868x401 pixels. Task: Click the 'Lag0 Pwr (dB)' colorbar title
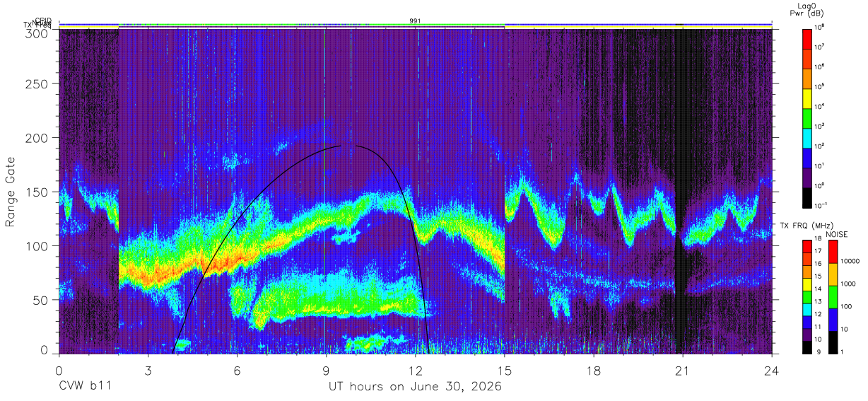tap(807, 9)
